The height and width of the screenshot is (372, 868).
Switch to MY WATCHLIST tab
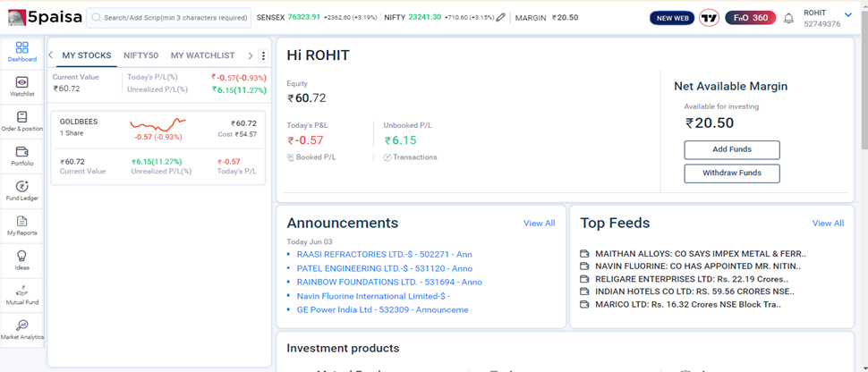pos(202,55)
